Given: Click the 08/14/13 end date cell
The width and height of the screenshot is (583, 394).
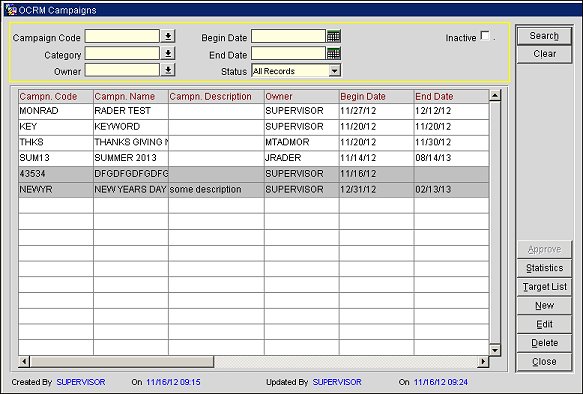Looking at the screenshot, I should pos(452,158).
